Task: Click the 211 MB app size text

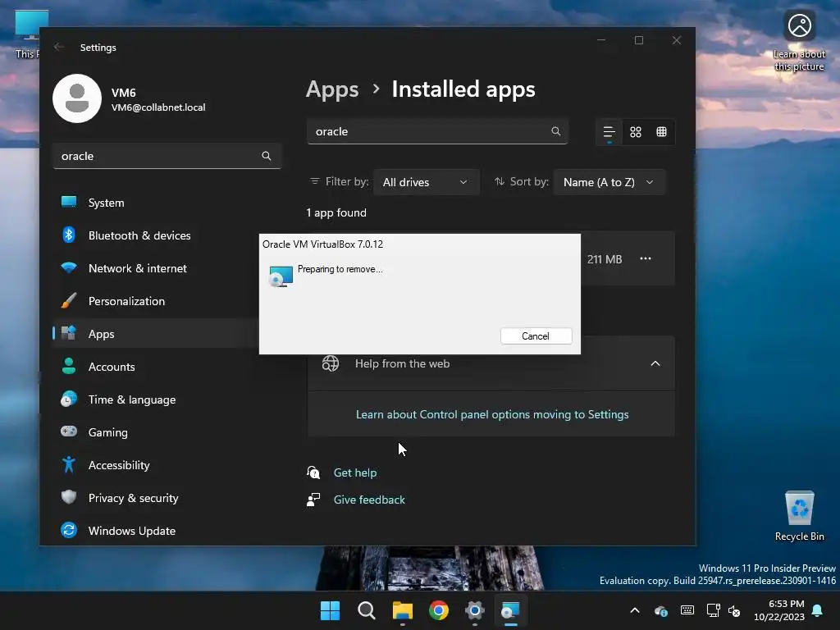Action: click(x=605, y=259)
